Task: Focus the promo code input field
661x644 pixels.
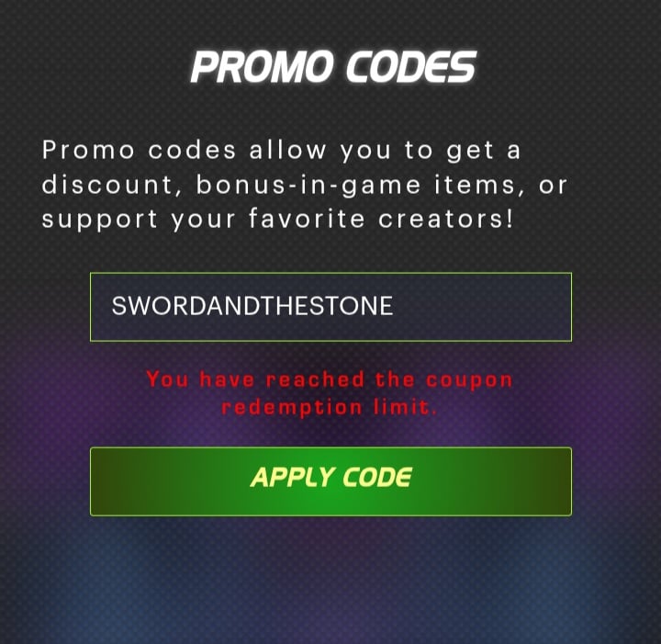Action: point(330,307)
